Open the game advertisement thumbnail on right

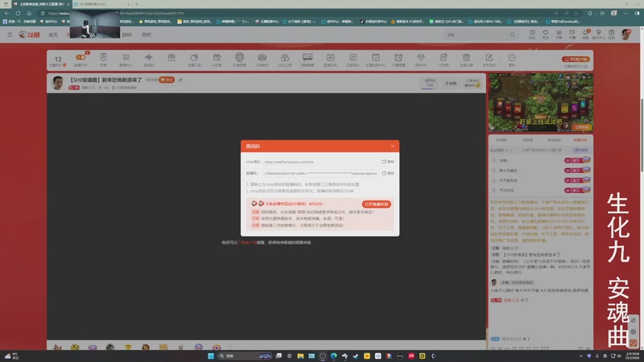pyautogui.click(x=540, y=103)
